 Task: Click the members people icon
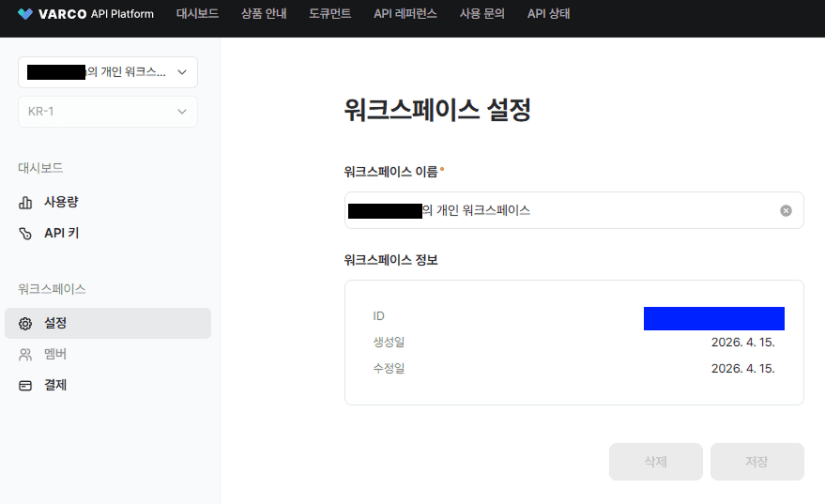[x=25, y=354]
